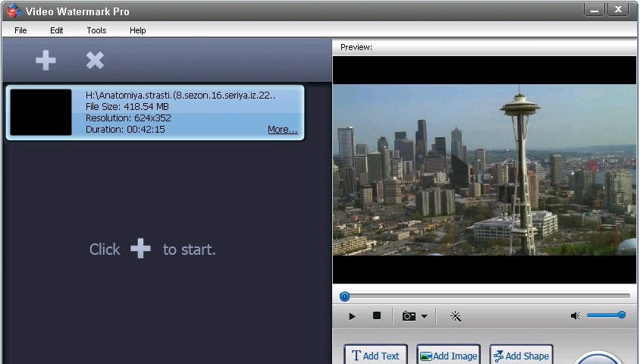The height and width of the screenshot is (364, 640).
Task: Click the video seek bar handle
Action: tap(344, 297)
